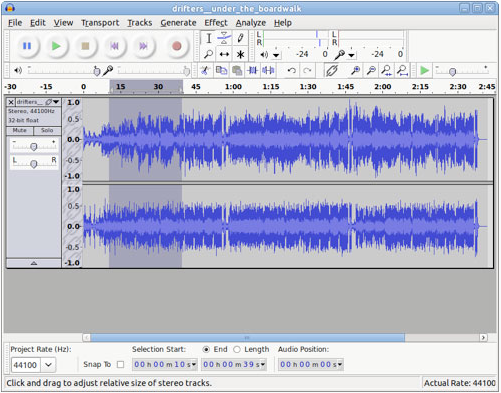Click the Play-at-speed green arrow
The image size is (501, 393).
pos(424,70)
